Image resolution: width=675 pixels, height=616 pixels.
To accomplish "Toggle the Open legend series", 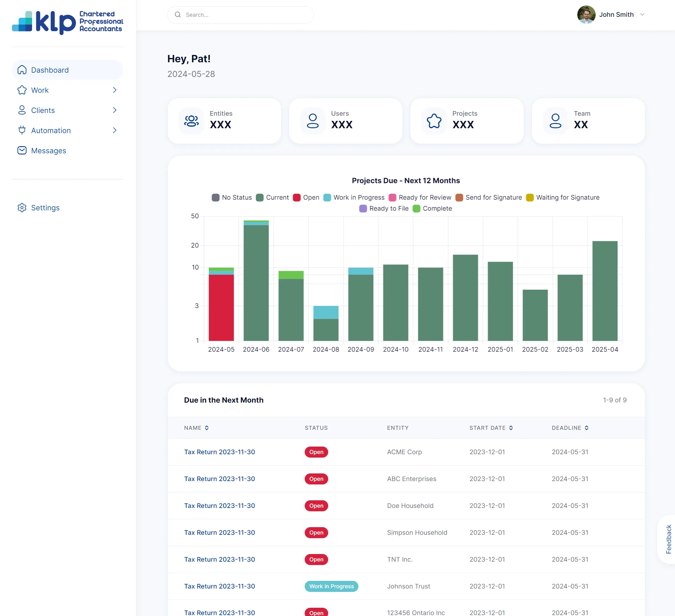I will click(x=306, y=197).
